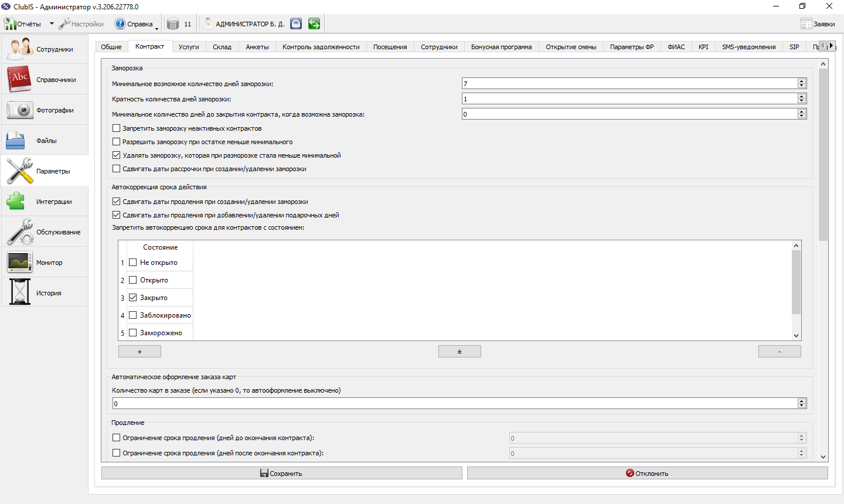The width and height of the screenshot is (844, 504).
Task: Open Сотрудники section in sidebar
Action: point(45,49)
